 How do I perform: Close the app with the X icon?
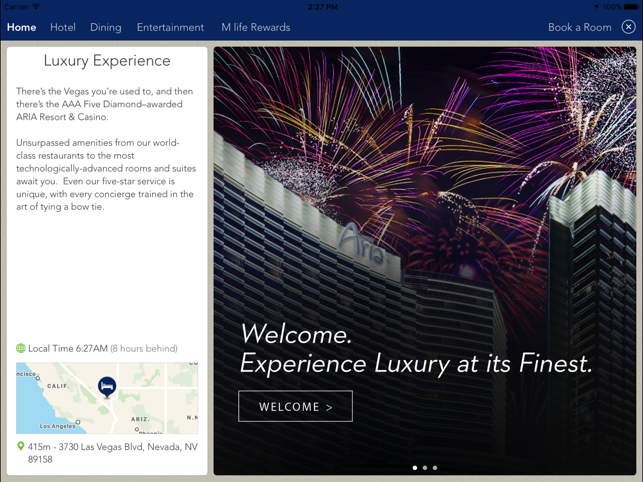(628, 27)
